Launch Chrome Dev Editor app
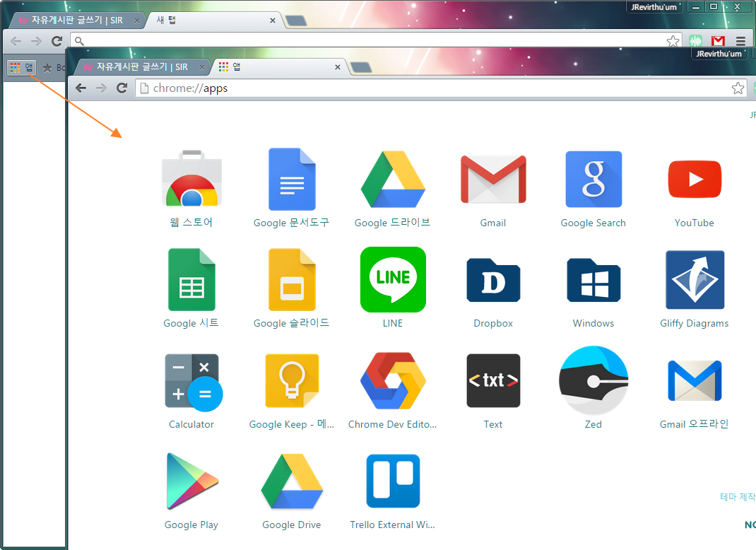Viewport: 756px width, 550px height. [x=392, y=380]
